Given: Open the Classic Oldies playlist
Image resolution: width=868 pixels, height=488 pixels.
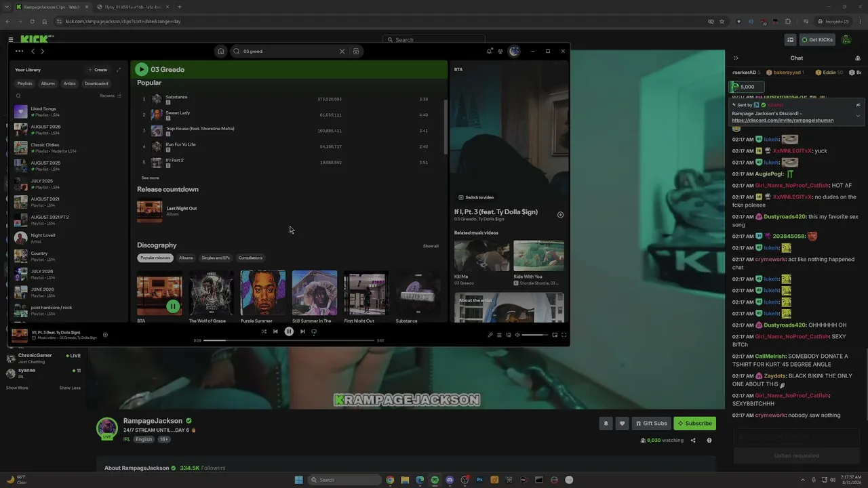Looking at the screenshot, I should tap(68, 148).
